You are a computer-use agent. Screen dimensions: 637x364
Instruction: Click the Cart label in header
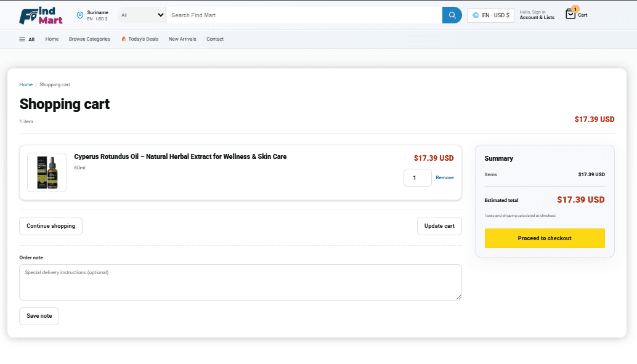[583, 15]
